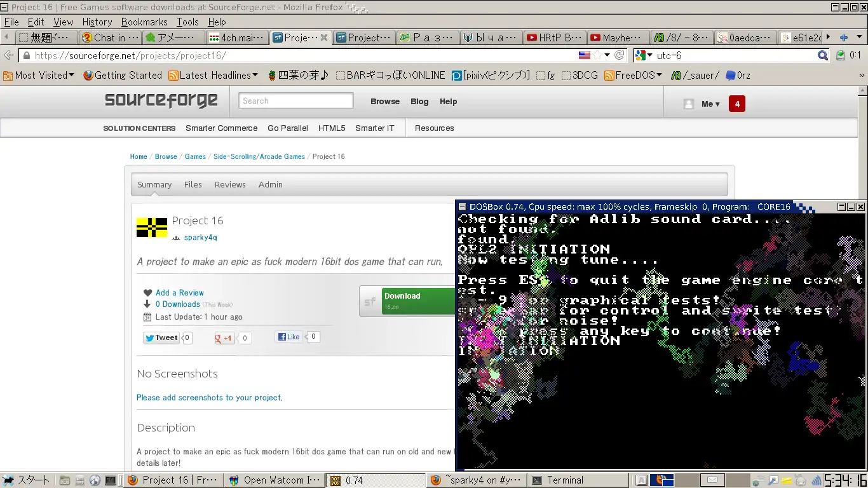
Task: Open the FreeDOS bookmark dropdown
Action: (634, 75)
